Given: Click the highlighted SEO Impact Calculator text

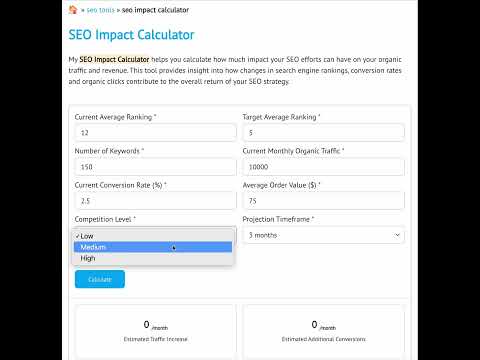Looking at the screenshot, I should [x=114, y=60].
